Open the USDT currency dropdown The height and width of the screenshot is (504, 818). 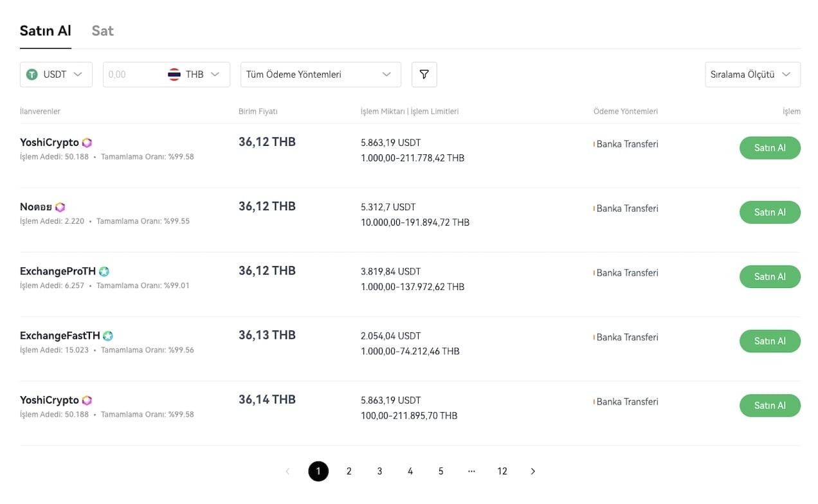coord(56,75)
